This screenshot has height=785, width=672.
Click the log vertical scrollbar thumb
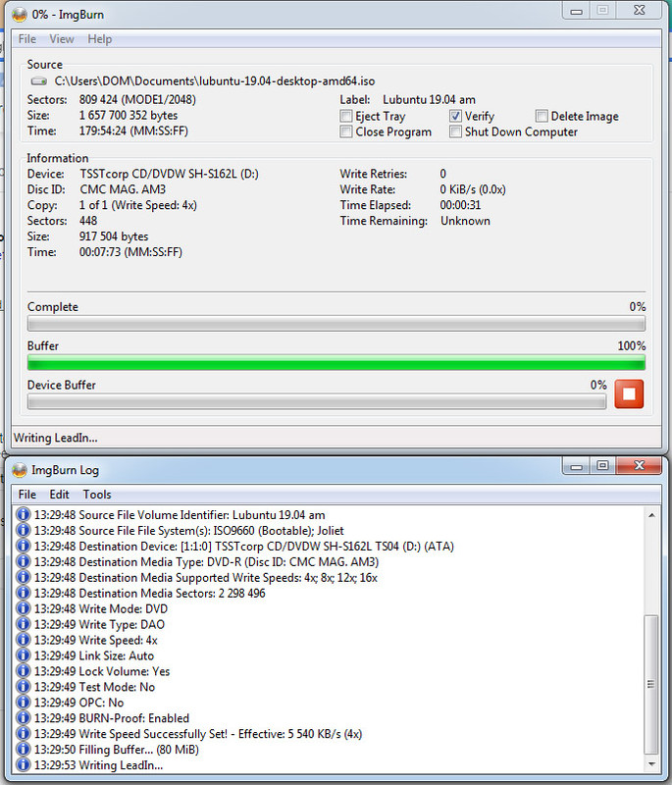coord(651,684)
